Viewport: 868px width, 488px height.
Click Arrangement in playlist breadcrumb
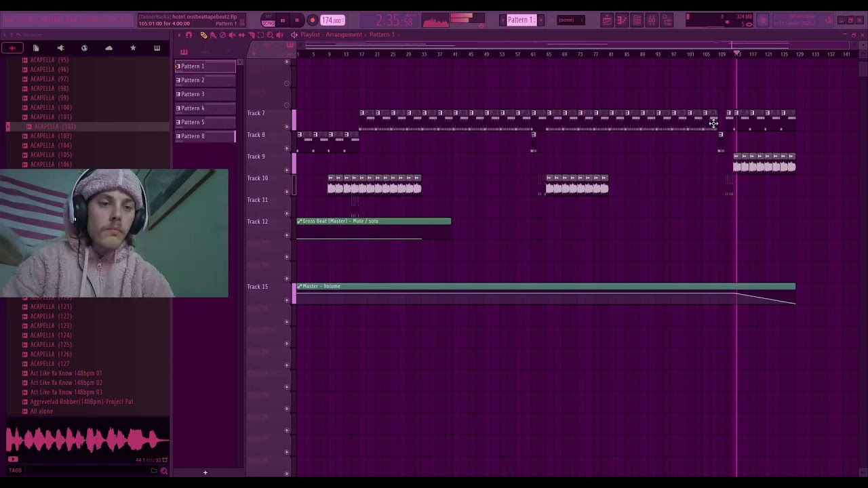click(x=344, y=35)
